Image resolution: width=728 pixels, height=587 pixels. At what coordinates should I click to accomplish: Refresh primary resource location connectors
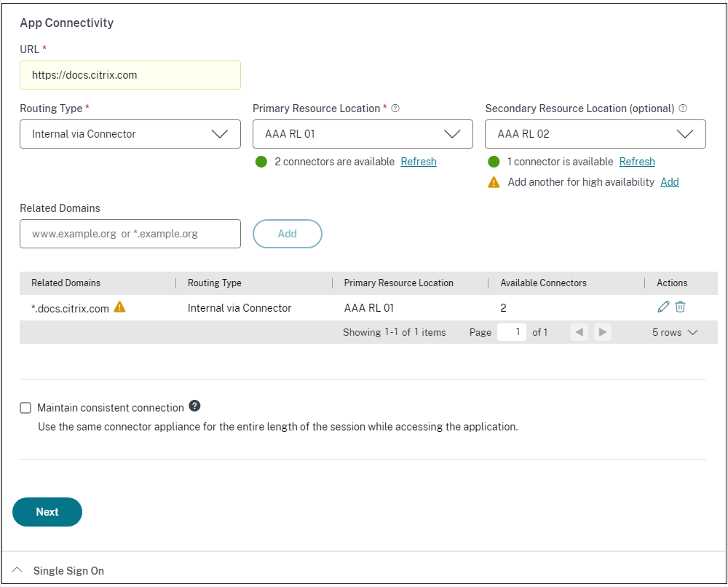[419, 162]
